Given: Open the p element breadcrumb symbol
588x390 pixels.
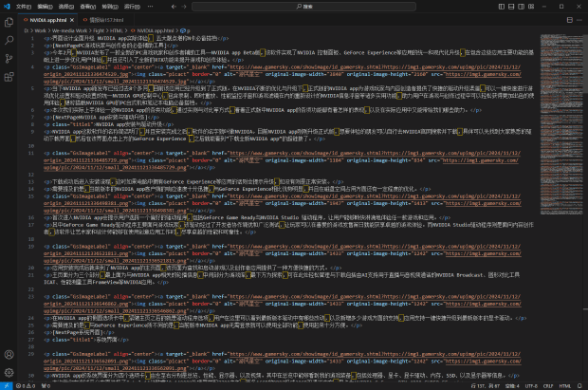Looking at the screenshot, I should pos(185,30).
